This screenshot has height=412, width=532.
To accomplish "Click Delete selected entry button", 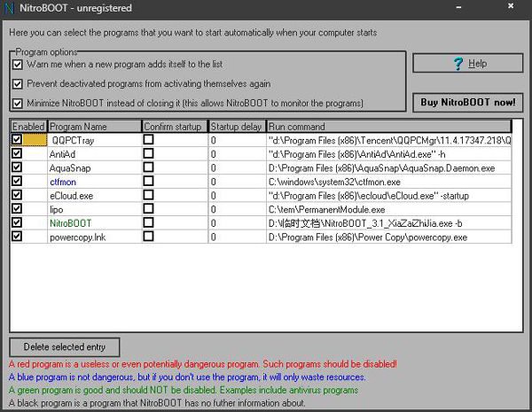I will click(x=65, y=347).
